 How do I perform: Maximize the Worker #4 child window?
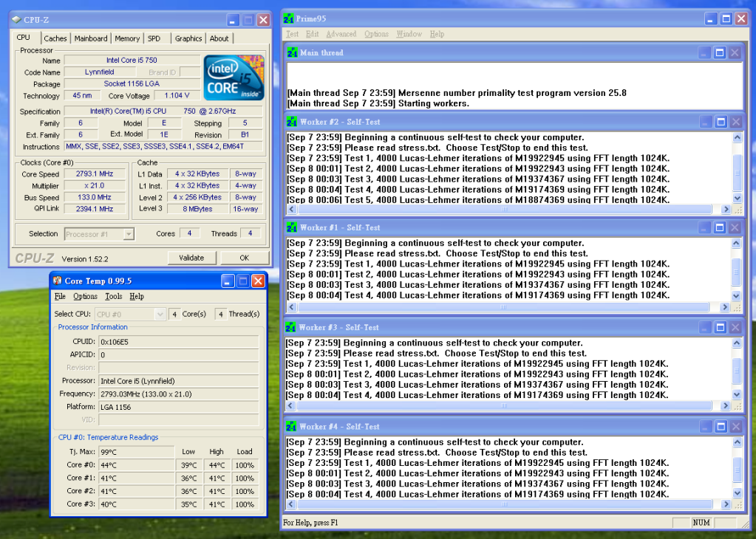[x=721, y=426]
